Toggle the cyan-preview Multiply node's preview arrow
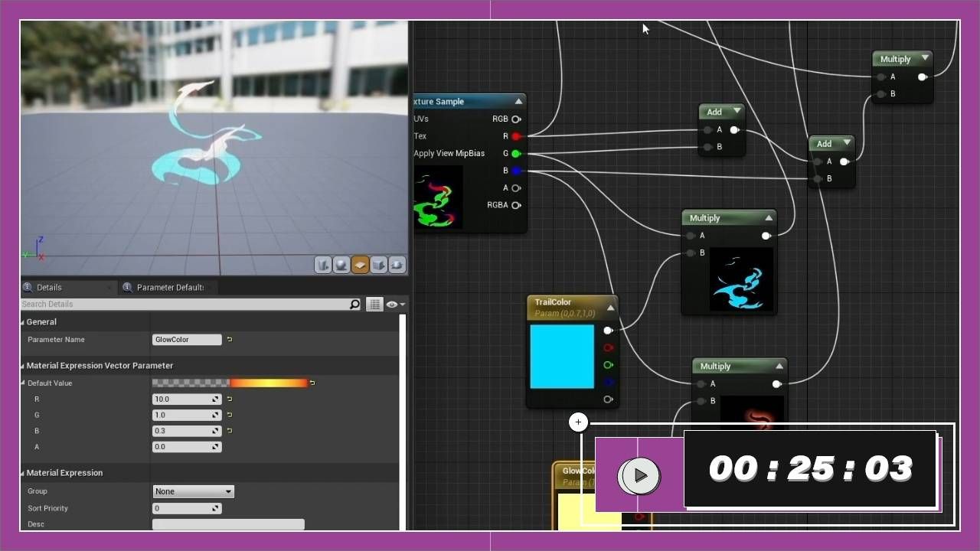Image resolution: width=980 pixels, height=551 pixels. (x=769, y=218)
